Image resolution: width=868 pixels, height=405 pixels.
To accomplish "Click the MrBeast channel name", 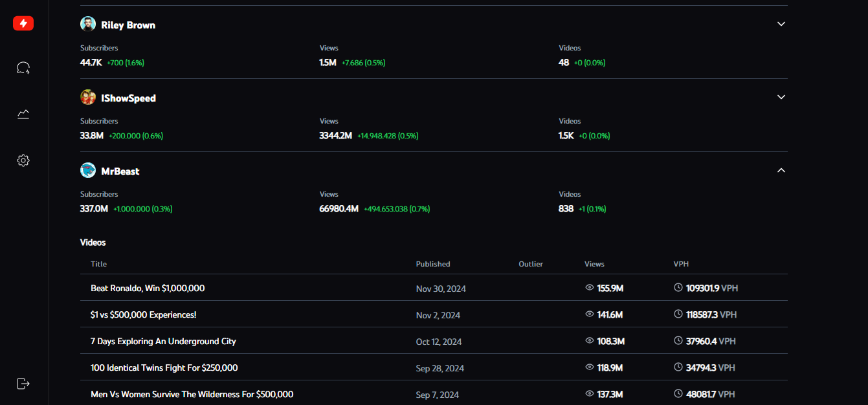I will (120, 171).
